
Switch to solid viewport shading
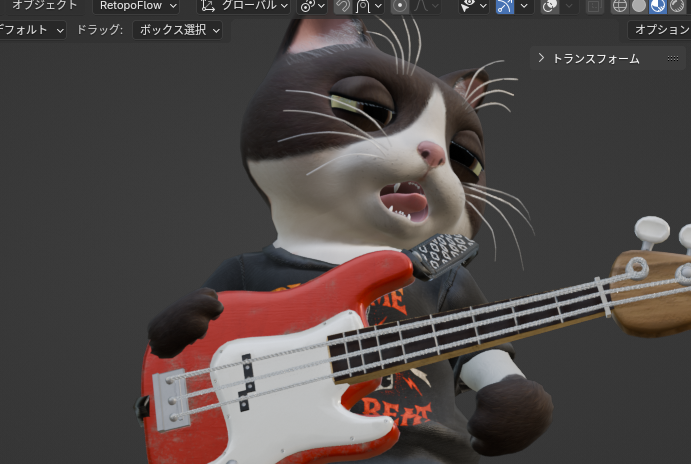(x=639, y=6)
